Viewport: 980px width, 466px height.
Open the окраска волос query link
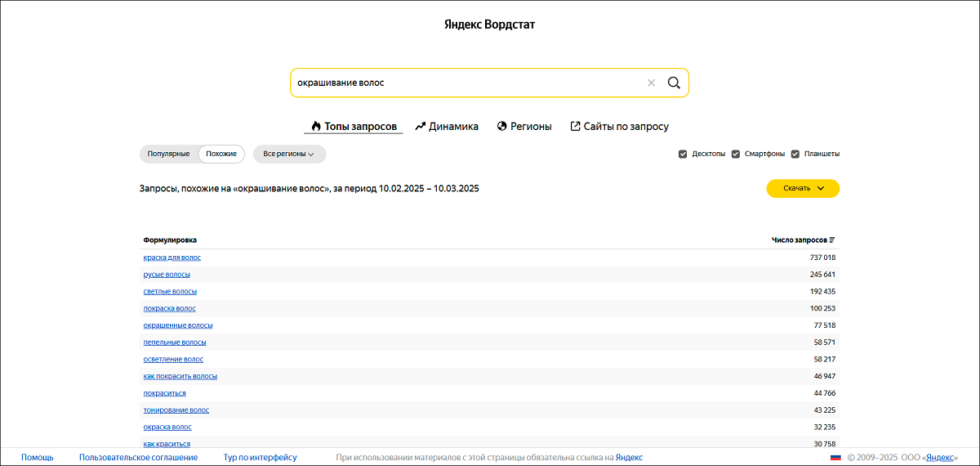click(167, 427)
